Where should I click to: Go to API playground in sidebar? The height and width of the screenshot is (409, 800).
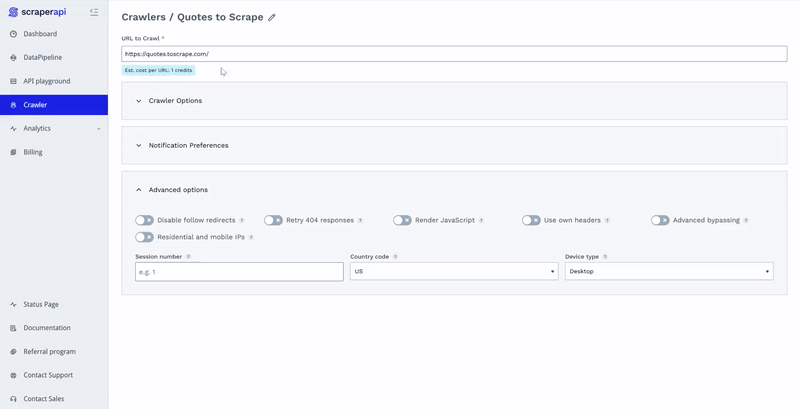(46, 81)
